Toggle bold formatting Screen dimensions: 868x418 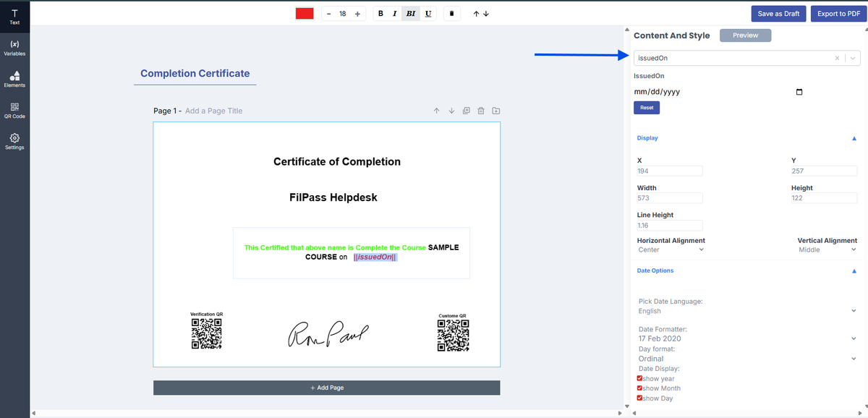[380, 14]
